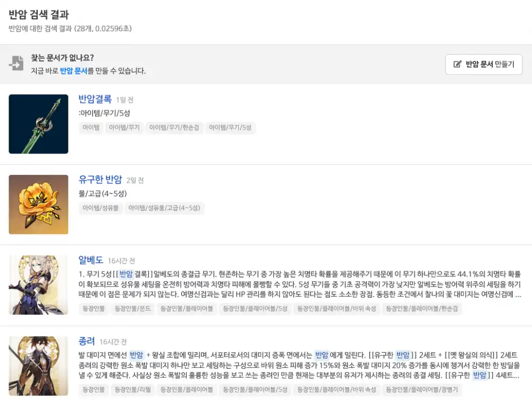Select the 아이템/무기/5성 category tag
Image resolution: width=532 pixels, height=406 pixels.
pyautogui.click(x=230, y=128)
